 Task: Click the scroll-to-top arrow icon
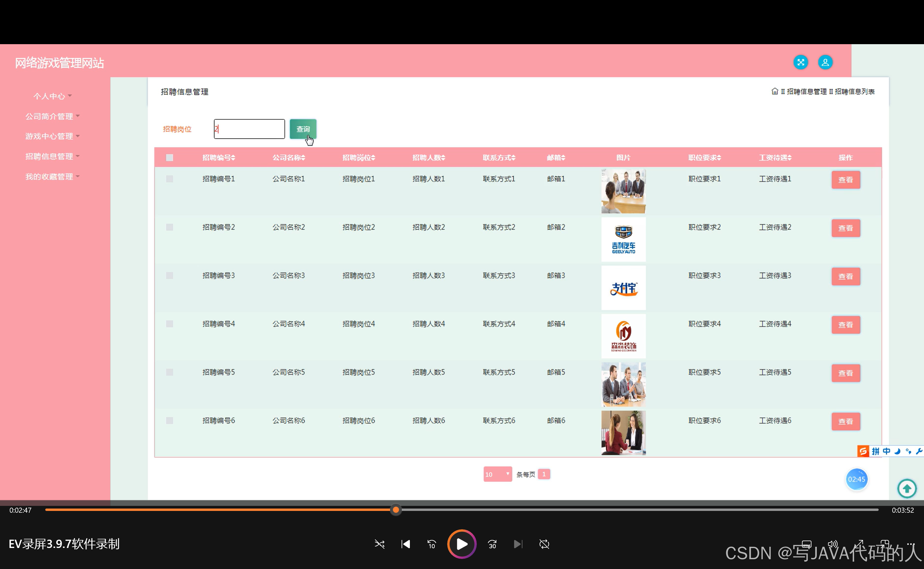tap(907, 488)
